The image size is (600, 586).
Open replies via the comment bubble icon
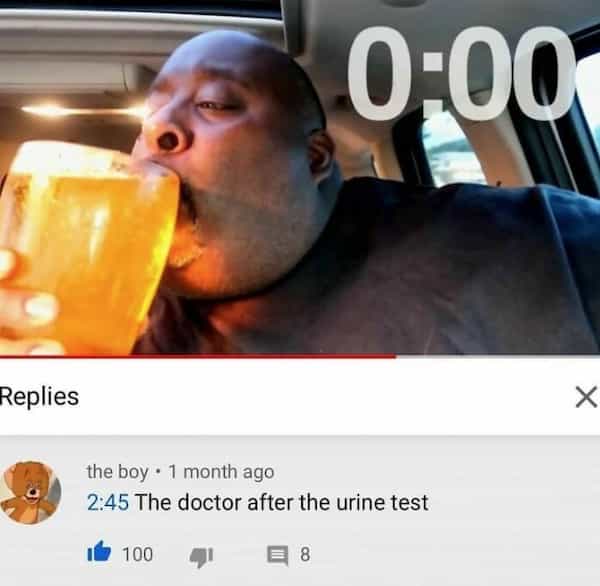277,555
